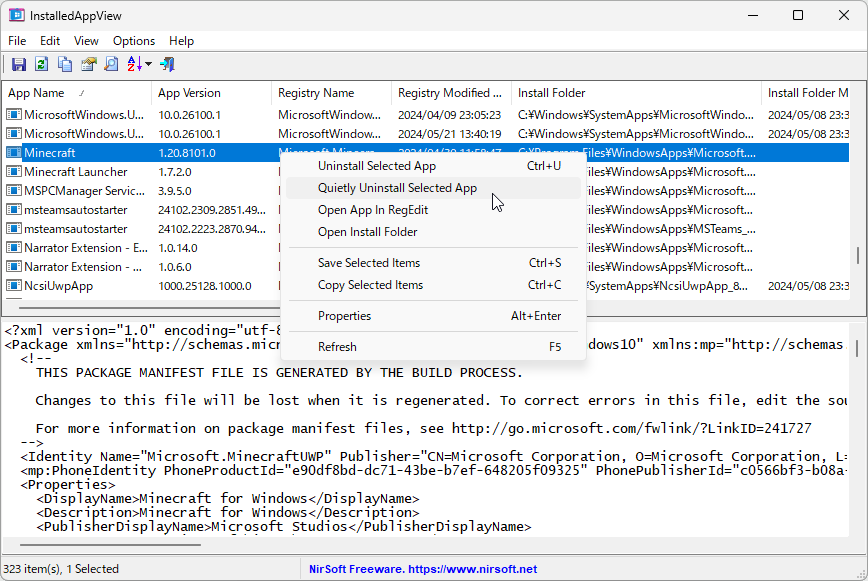The height and width of the screenshot is (581, 868).
Task: Open the Options menu in menu bar
Action: click(x=133, y=41)
